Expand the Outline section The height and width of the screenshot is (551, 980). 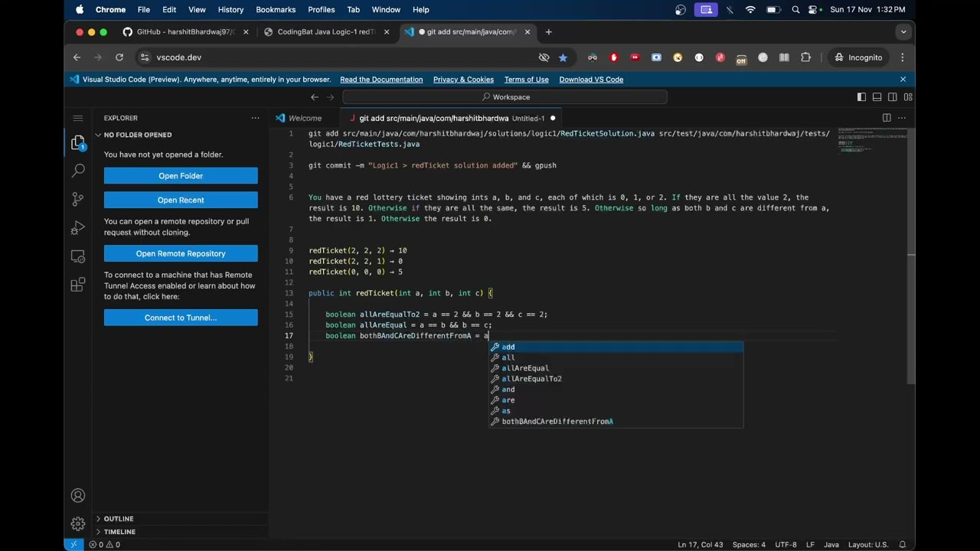119,519
